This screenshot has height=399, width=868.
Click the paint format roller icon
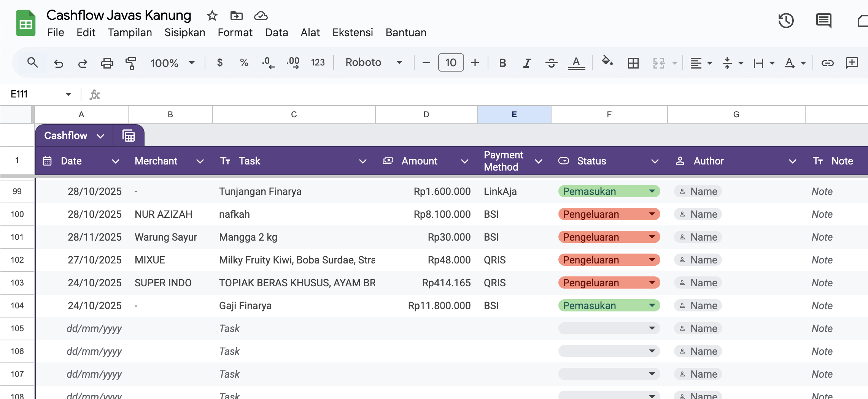(131, 63)
